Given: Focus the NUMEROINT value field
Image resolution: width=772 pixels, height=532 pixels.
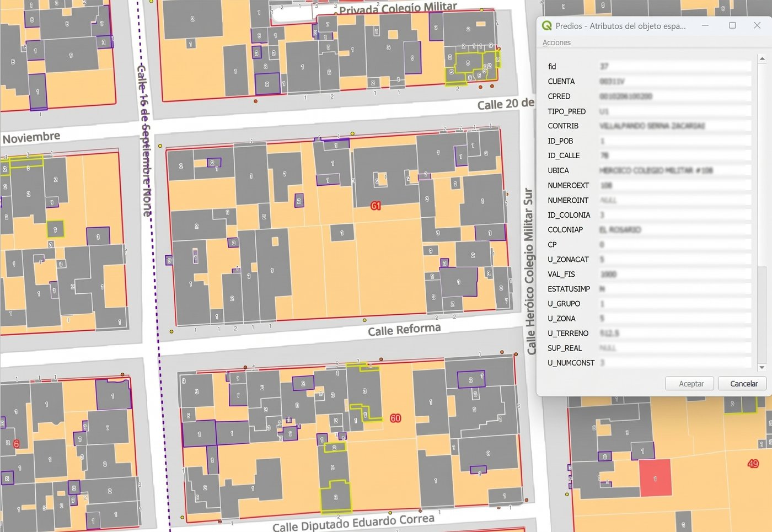Looking at the screenshot, I should pyautogui.click(x=675, y=200).
